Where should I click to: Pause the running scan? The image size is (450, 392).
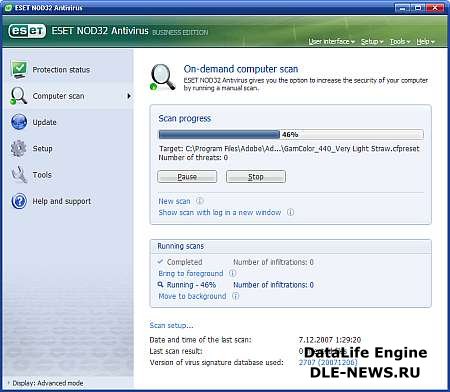[187, 176]
